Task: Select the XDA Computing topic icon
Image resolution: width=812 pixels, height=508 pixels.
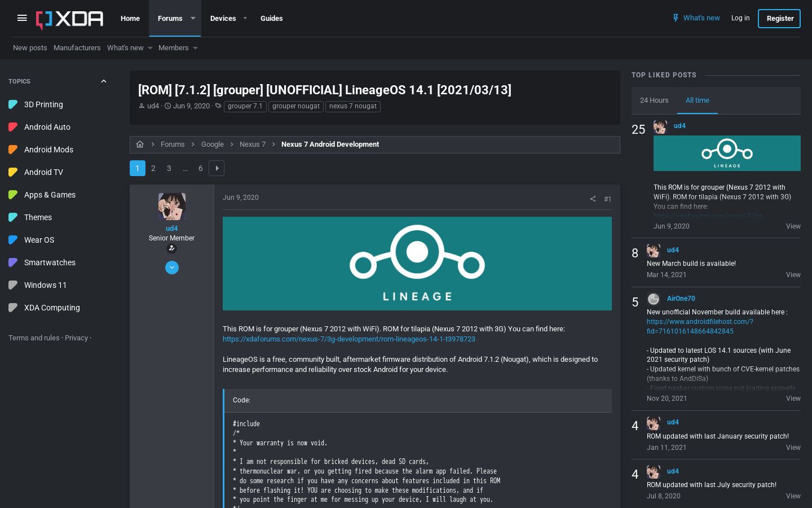Action: [x=14, y=308]
